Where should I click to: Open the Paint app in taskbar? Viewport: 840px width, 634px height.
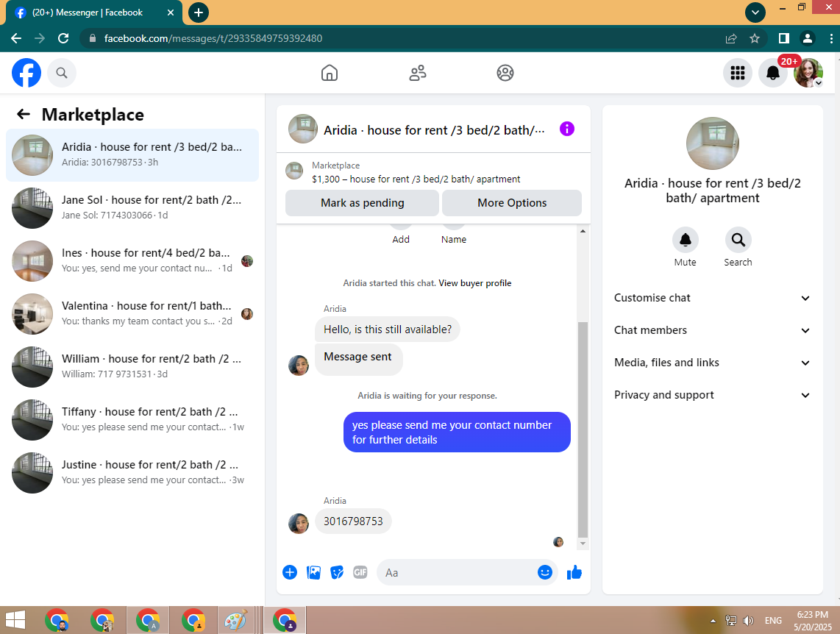click(235, 620)
